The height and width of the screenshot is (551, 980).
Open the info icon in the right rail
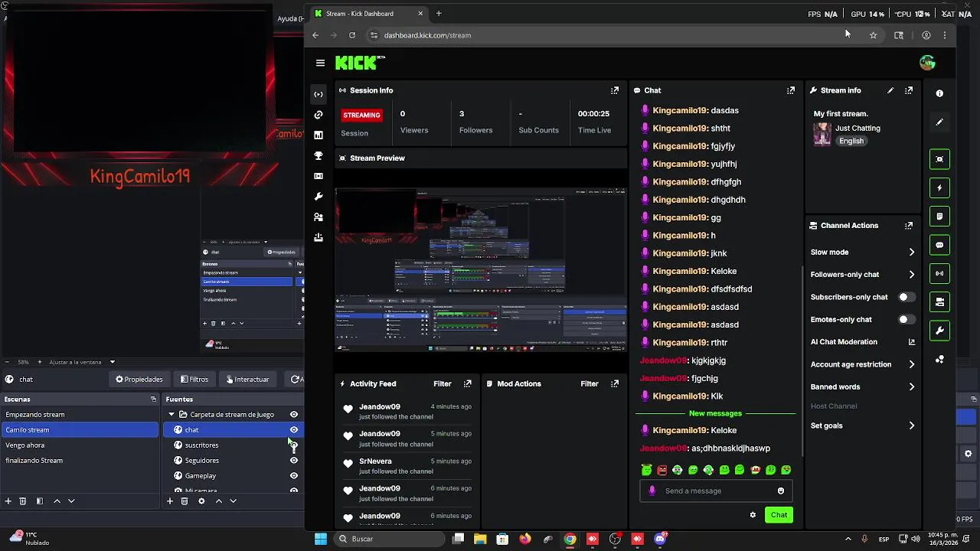[x=939, y=93]
